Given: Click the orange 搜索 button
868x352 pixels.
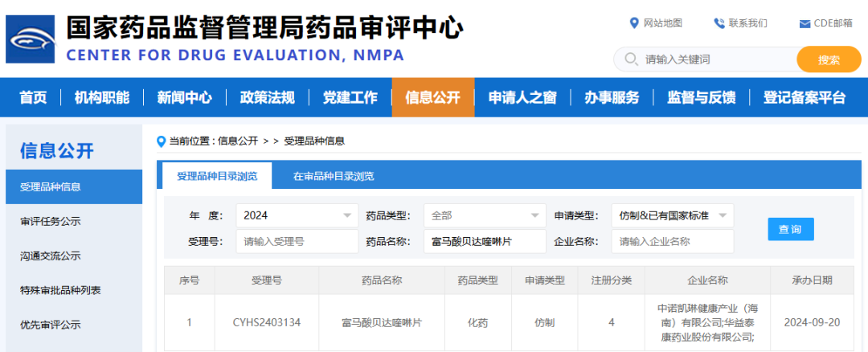Looking at the screenshot, I should tap(829, 59).
